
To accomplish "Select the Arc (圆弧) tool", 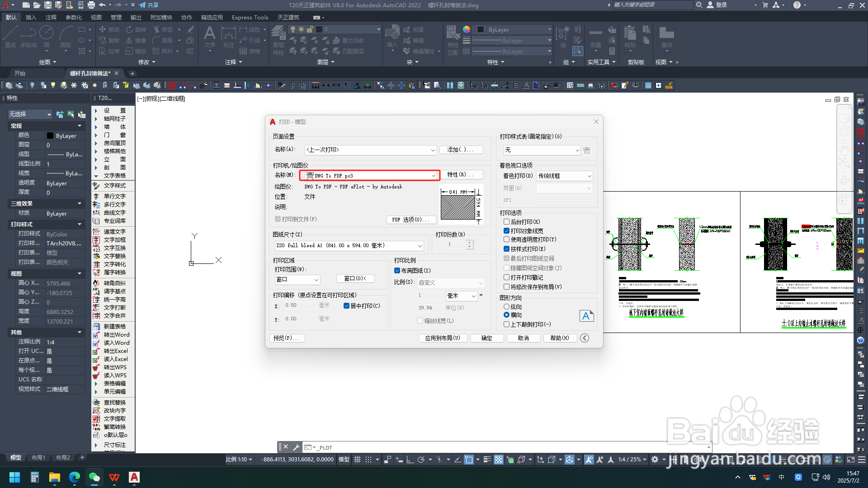I will [66, 36].
